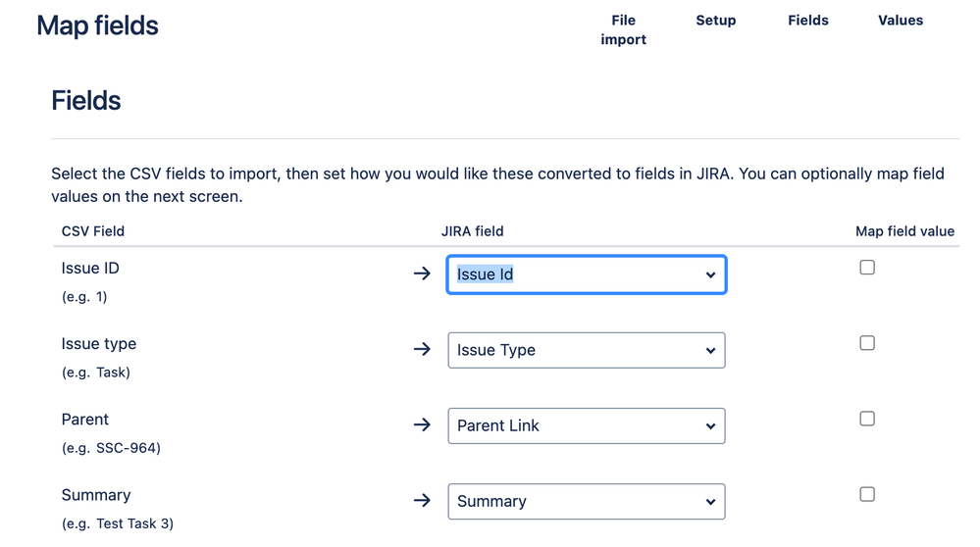The image size is (980, 547).
Task: Click the Fields section heading
Action: pyautogui.click(x=86, y=101)
